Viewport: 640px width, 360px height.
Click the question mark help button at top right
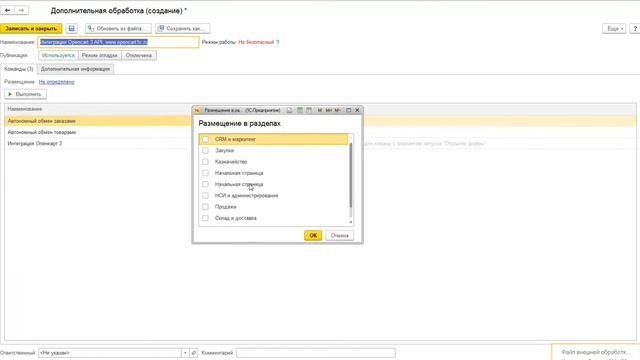[635, 29]
